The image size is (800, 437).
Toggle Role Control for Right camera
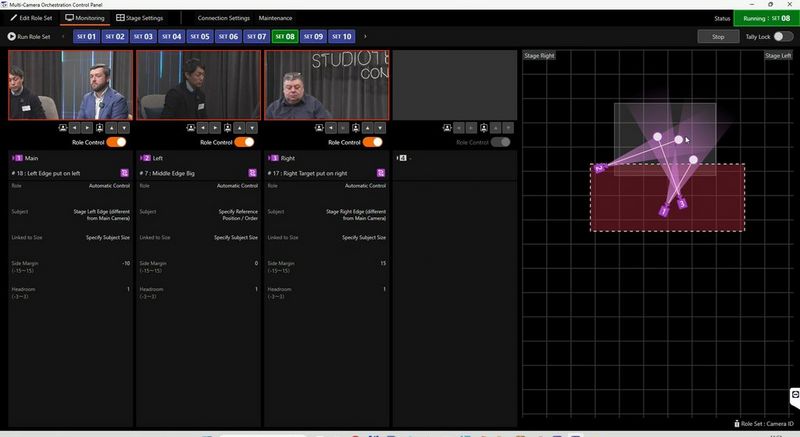[x=372, y=142]
